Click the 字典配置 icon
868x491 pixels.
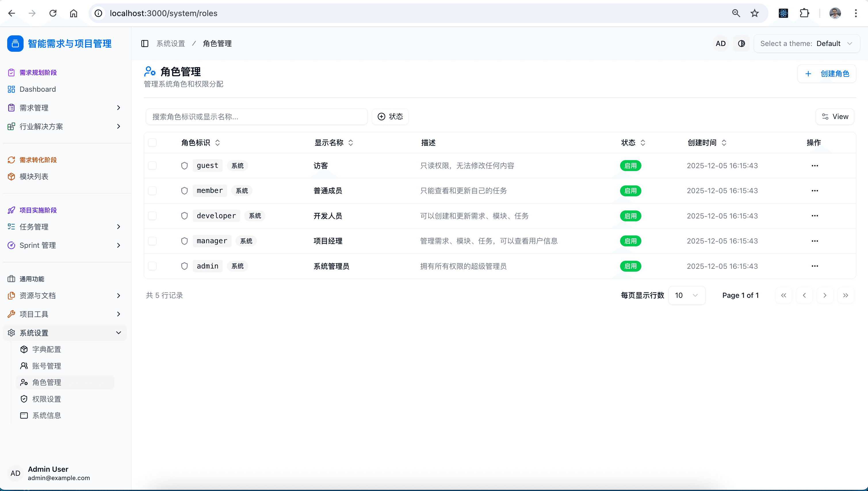pos(24,349)
